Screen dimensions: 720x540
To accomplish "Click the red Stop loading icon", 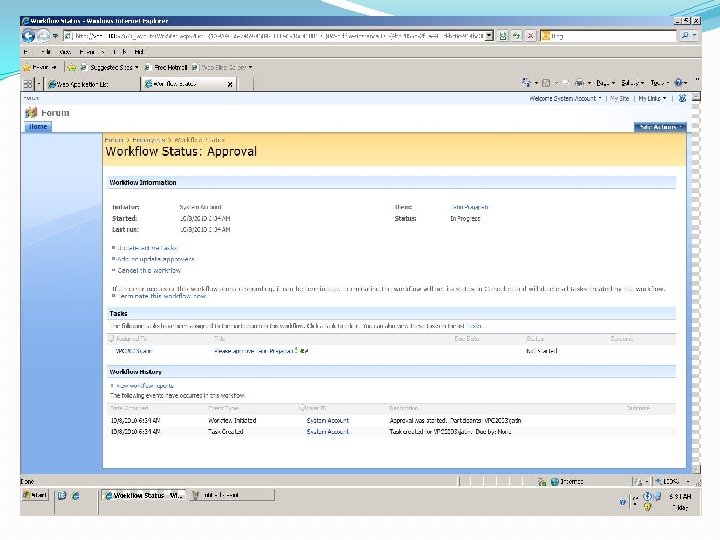I will coord(531,36).
